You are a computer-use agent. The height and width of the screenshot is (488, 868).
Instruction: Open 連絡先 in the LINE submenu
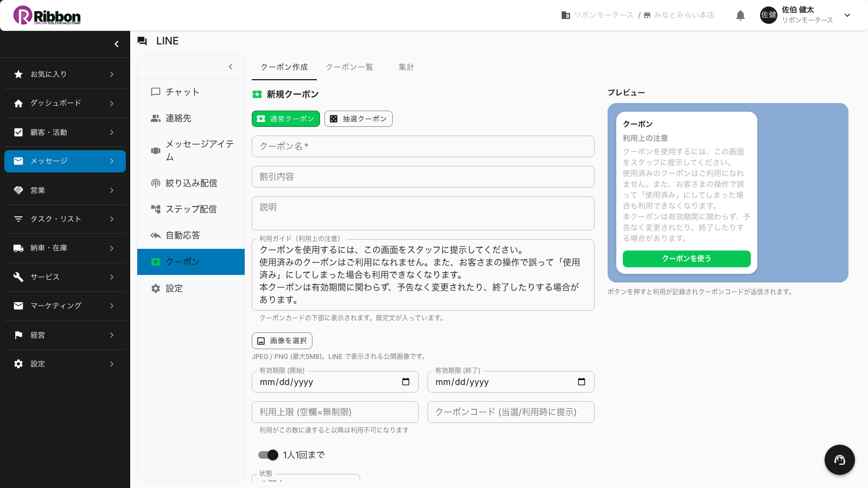[x=191, y=118]
